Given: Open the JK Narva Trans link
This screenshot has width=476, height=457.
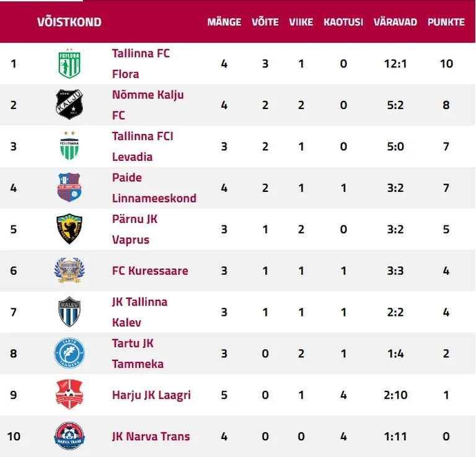Looking at the screenshot, I should point(151,437).
